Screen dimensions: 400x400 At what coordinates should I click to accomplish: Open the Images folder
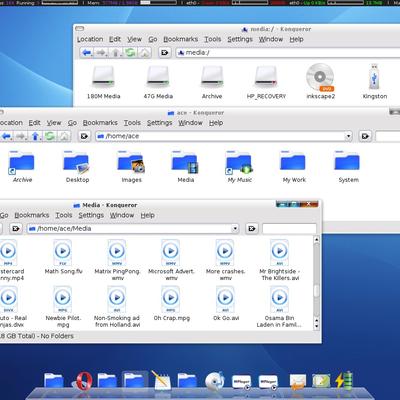click(x=131, y=167)
